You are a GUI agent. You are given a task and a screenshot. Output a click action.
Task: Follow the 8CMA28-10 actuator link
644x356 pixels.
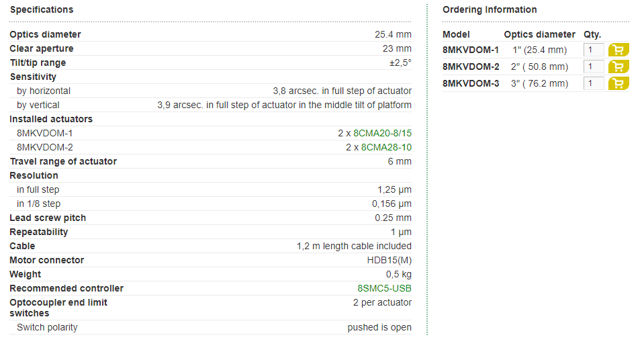(x=386, y=147)
